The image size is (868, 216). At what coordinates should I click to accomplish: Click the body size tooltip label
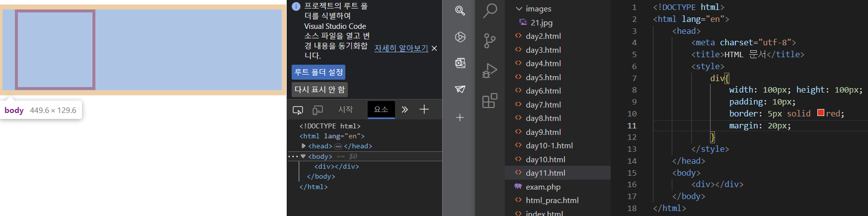[41, 110]
